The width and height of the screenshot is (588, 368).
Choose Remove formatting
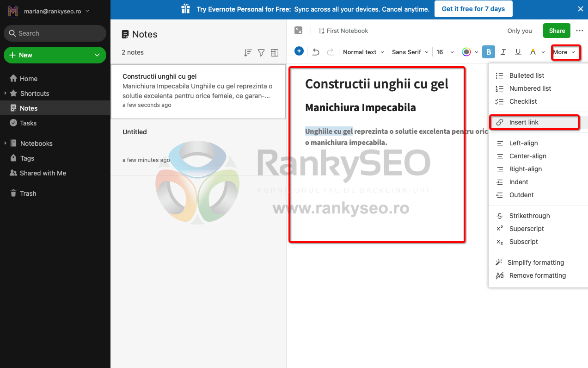coord(538,275)
